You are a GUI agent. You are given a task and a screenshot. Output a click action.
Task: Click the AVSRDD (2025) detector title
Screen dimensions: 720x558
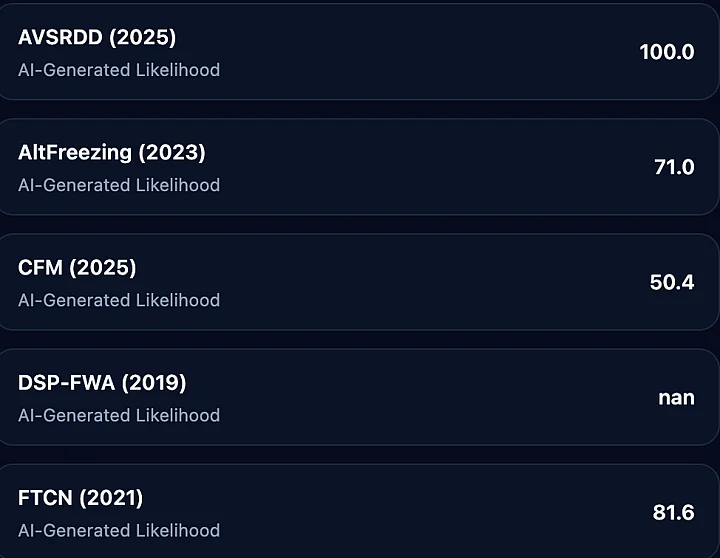coord(97,38)
